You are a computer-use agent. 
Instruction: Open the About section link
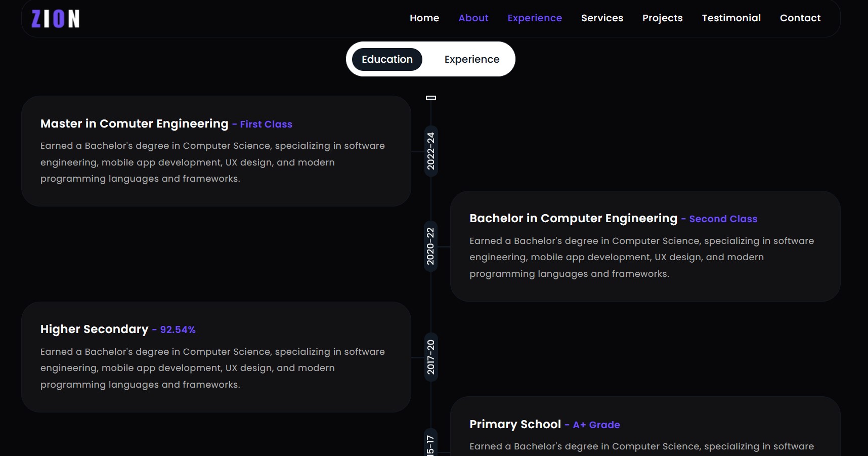pyautogui.click(x=473, y=18)
